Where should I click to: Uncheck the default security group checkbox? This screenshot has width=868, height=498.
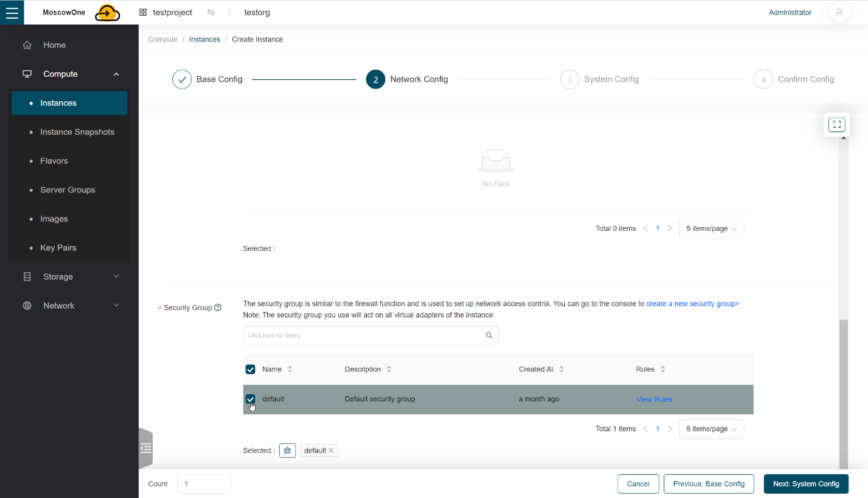pos(250,399)
